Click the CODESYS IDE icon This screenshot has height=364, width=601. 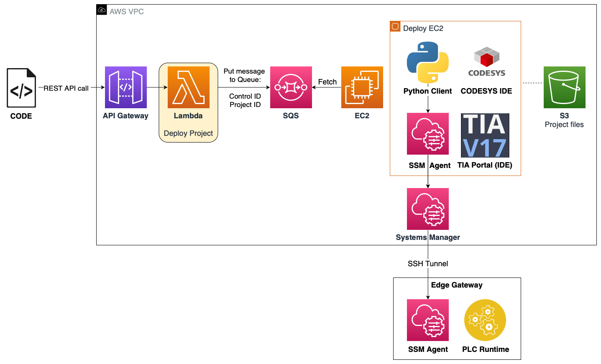click(486, 63)
